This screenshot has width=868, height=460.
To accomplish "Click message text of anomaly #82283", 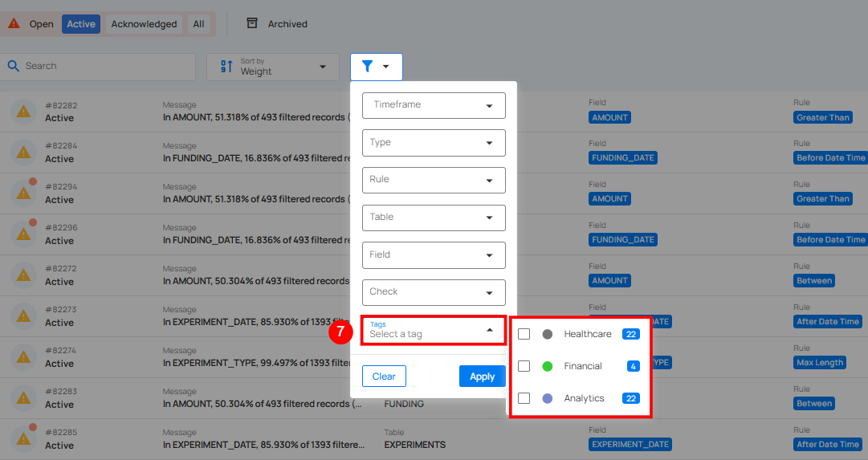I will pyautogui.click(x=263, y=404).
